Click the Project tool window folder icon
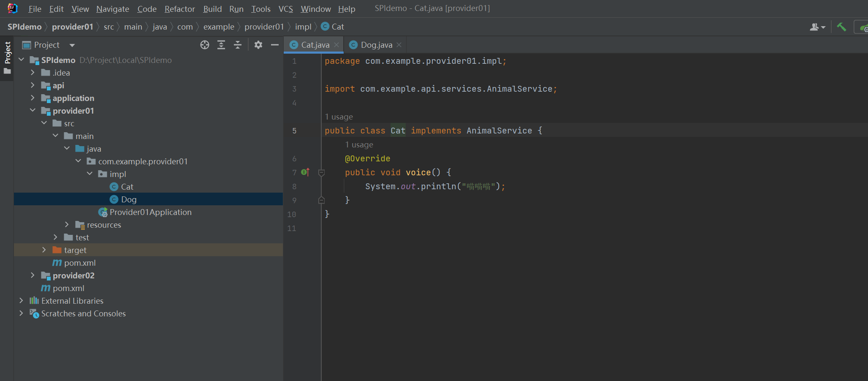 point(7,71)
